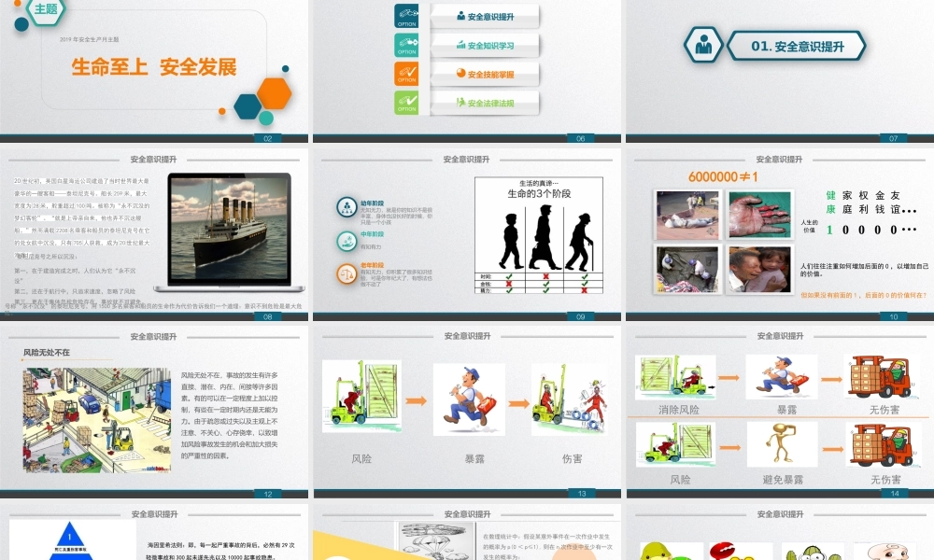Click page number 13 in the slide footer
Viewport: 934px width, 560px height.
click(x=582, y=494)
